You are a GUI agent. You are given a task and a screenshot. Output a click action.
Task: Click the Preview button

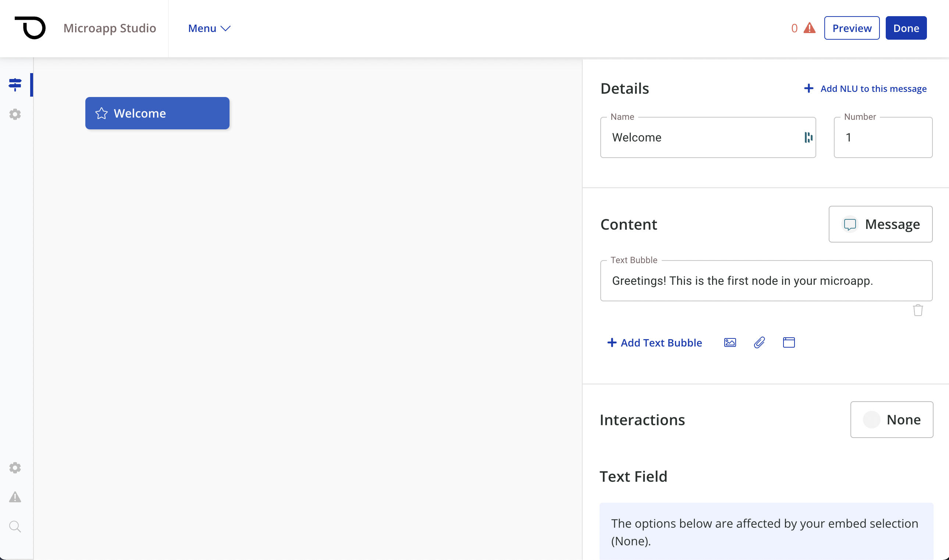(852, 28)
